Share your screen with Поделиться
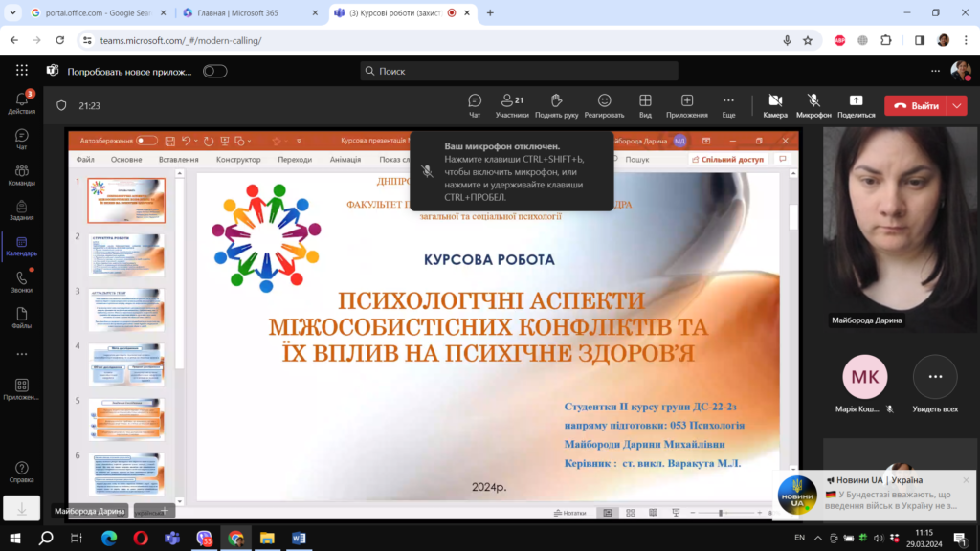The width and height of the screenshot is (980, 551). point(856,105)
